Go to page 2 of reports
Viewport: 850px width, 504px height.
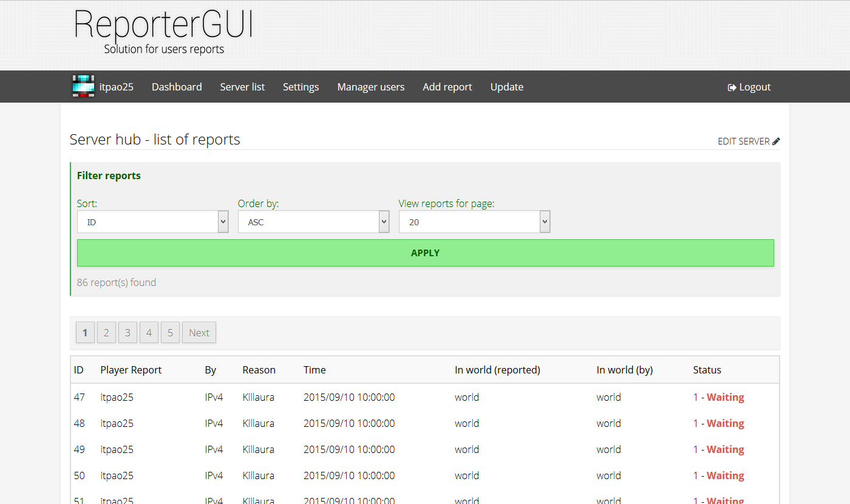(106, 332)
